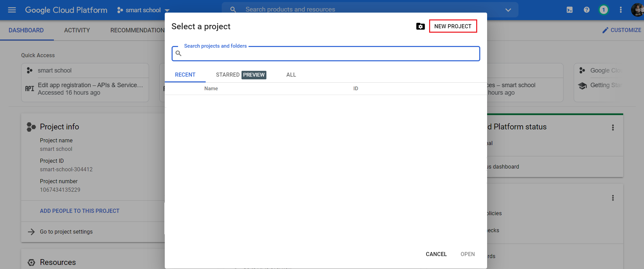Open the hamburger navigation menu

pyautogui.click(x=12, y=10)
